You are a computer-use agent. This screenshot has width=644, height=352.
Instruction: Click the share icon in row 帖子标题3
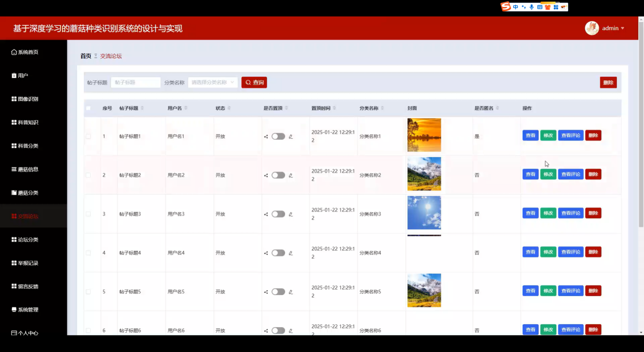[x=266, y=214]
